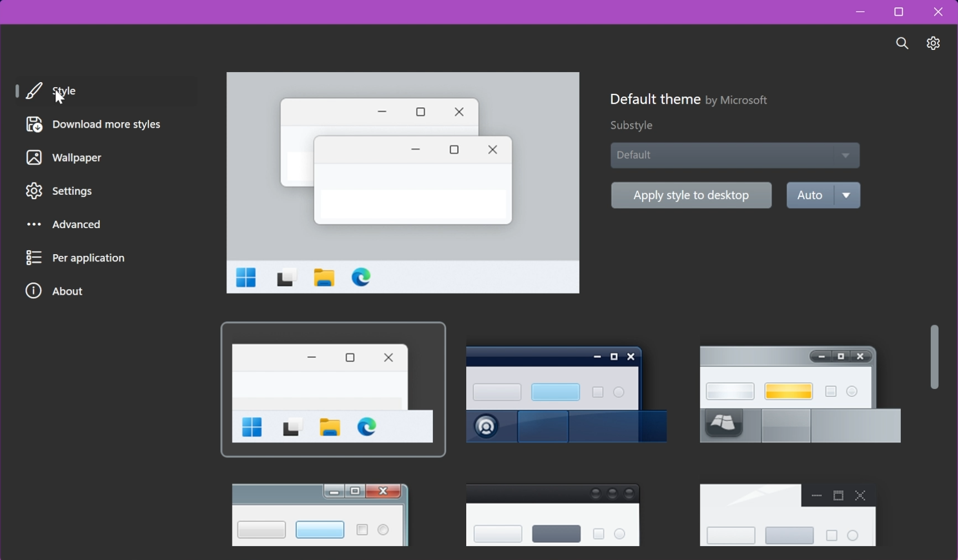Click the Auto button
Viewport: 958px width, 560px height.
809,195
